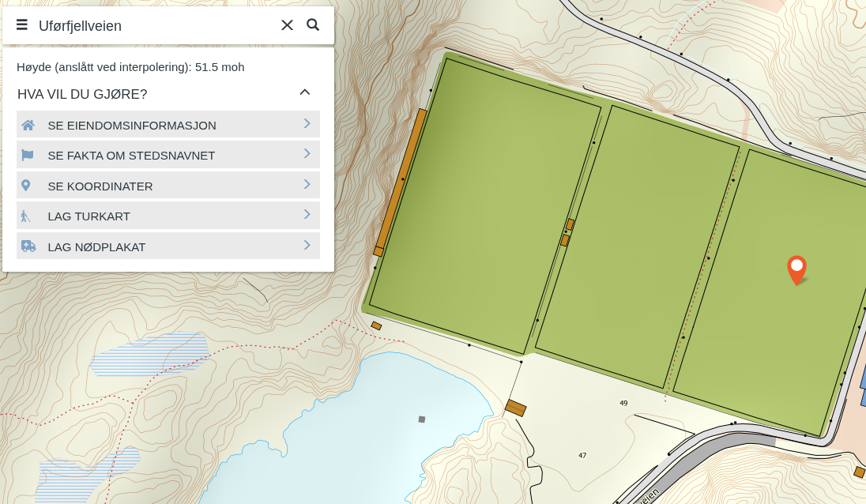Open SE EIENDOMSINFORMASJON
The image size is (866, 504).
click(168, 124)
